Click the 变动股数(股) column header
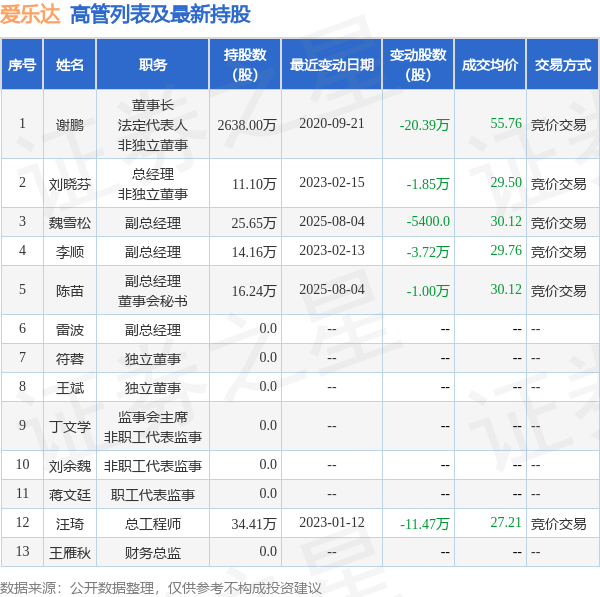The width and height of the screenshot is (600, 597). coord(418,64)
